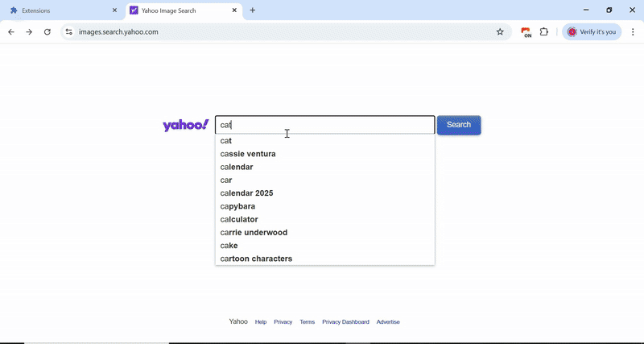Click the extension icon labeled ON
The height and width of the screenshot is (344, 644).
tap(526, 32)
